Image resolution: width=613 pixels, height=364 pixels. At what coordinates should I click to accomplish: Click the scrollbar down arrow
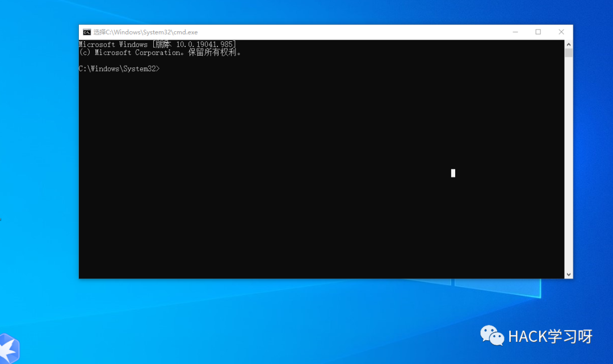click(x=568, y=274)
